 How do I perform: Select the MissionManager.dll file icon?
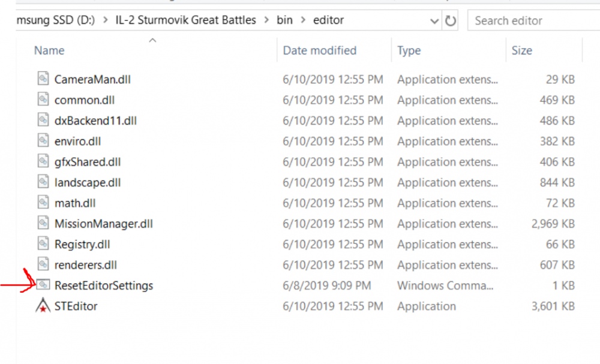(43, 224)
